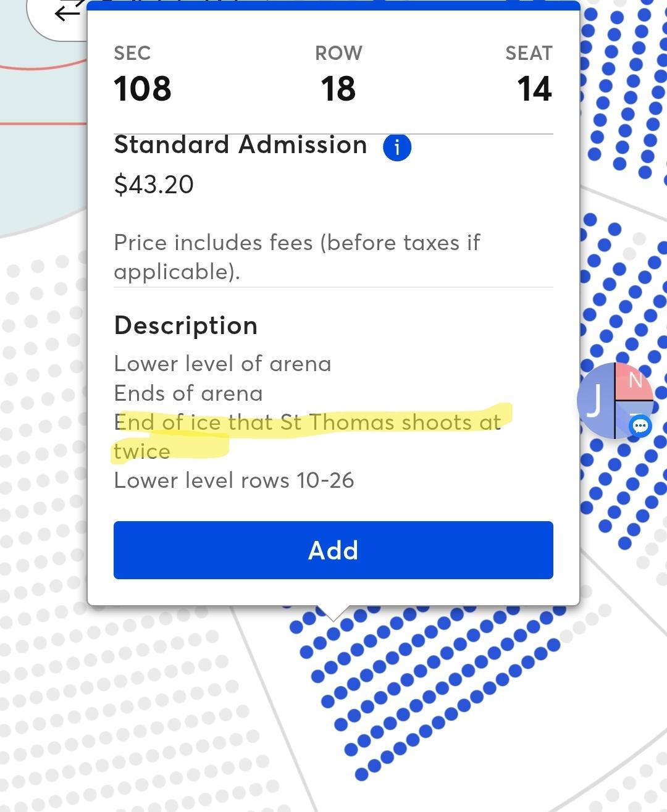The image size is (667, 812).
Task: Click the 'Lower level of arena' line
Action: pos(222,364)
